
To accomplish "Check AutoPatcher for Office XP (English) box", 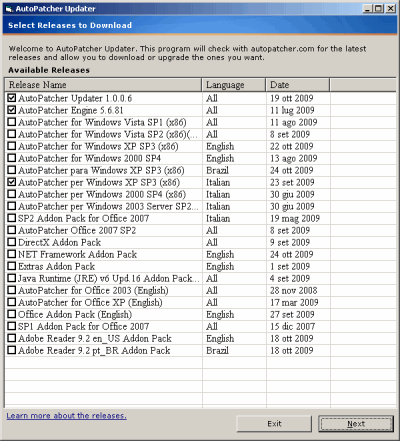I will coord(12,302).
